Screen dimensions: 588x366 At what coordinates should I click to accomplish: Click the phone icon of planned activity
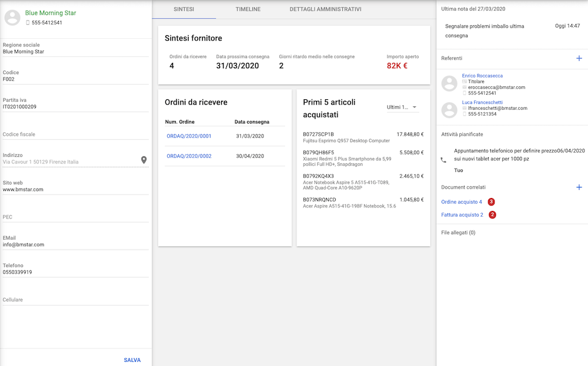click(443, 160)
